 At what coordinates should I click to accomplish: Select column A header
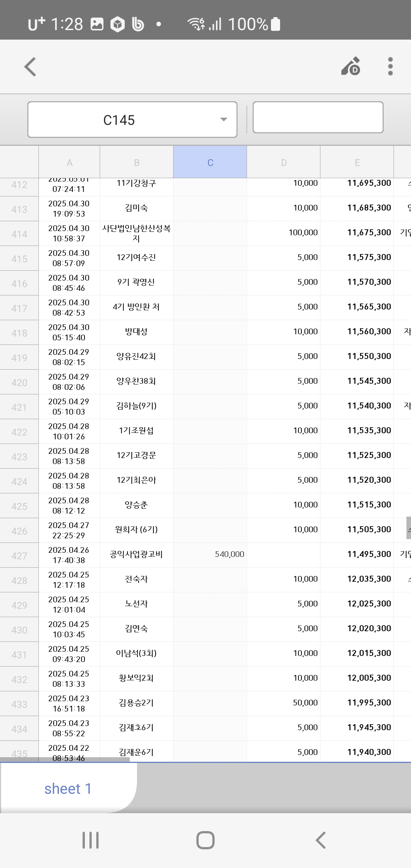(69, 163)
